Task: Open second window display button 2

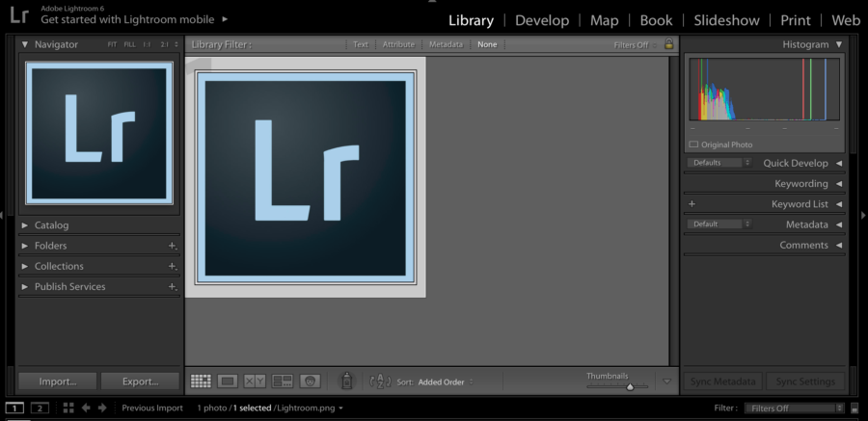Action: click(x=40, y=408)
